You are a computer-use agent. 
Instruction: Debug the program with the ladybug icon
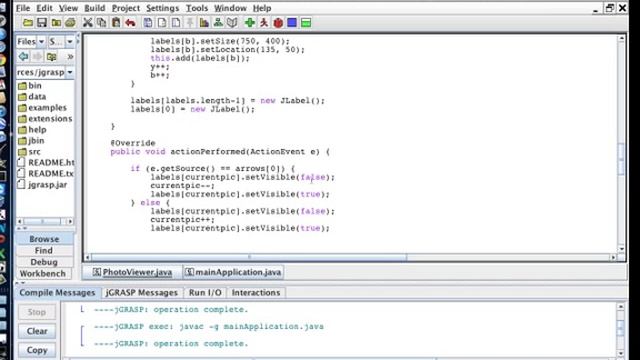278,23
